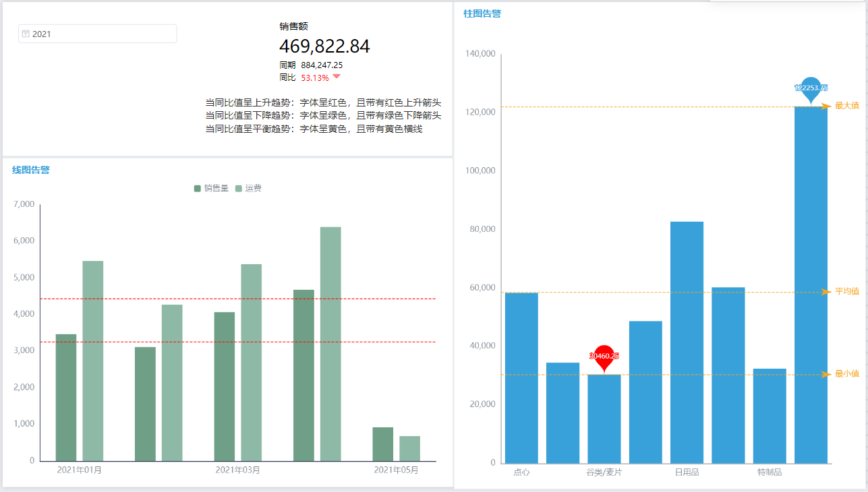Click the calendar icon in the year field

point(26,34)
